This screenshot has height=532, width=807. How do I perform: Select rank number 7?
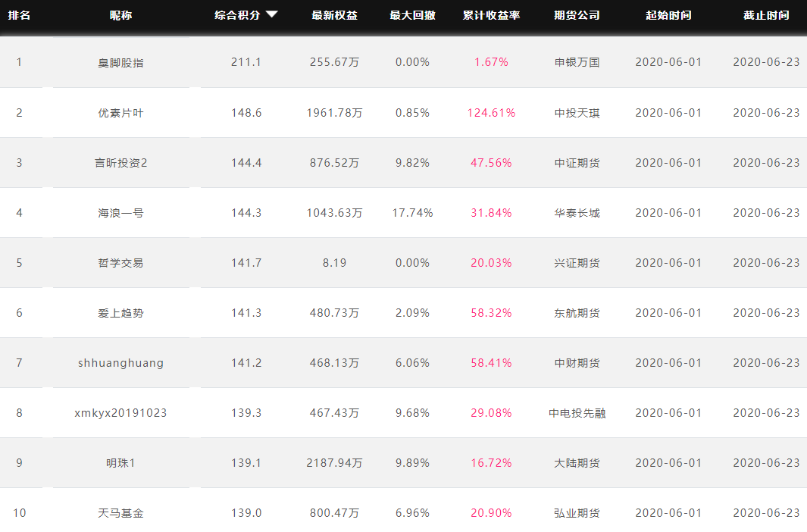click(19, 363)
